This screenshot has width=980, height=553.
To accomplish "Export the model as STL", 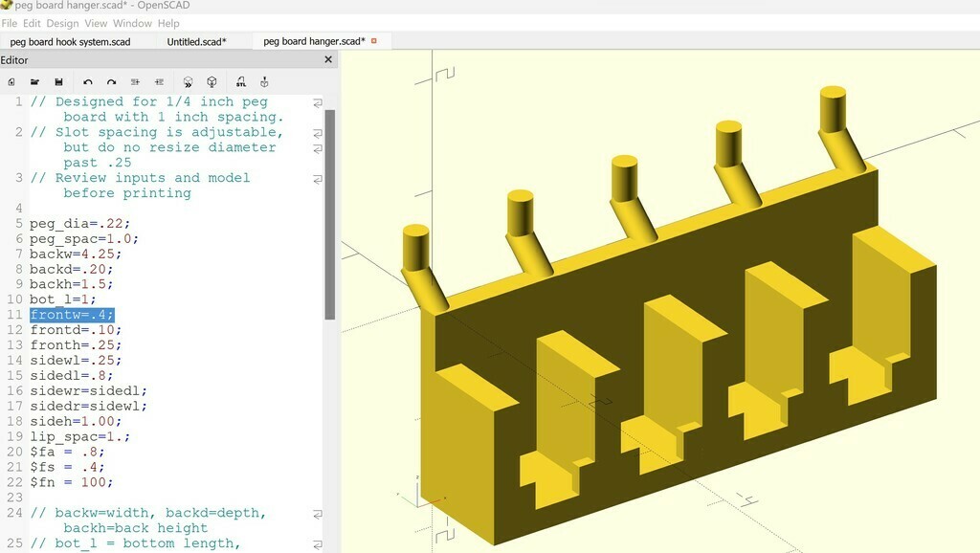I will [x=241, y=82].
